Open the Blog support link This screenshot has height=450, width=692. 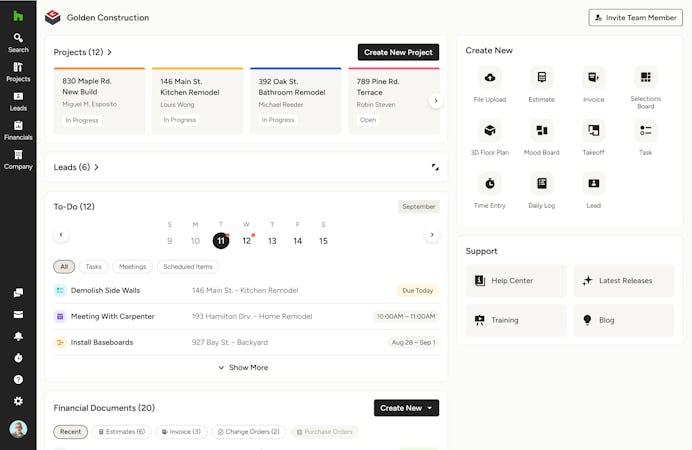point(624,320)
